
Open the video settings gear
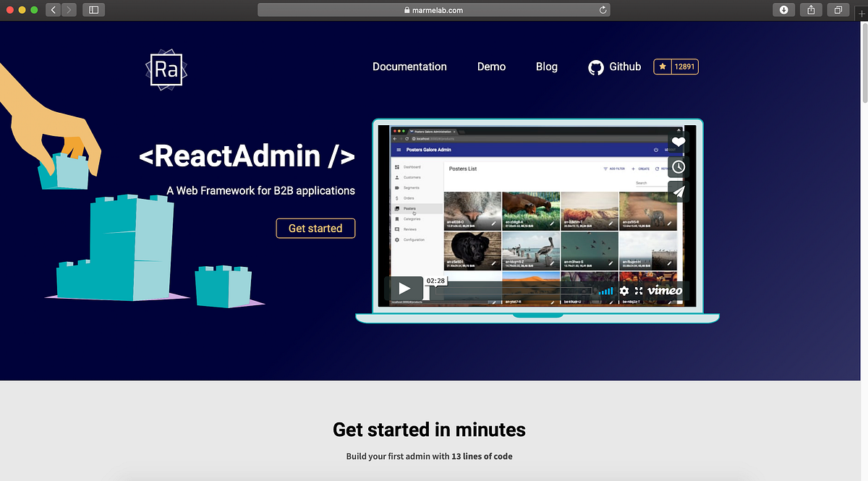[x=624, y=290]
